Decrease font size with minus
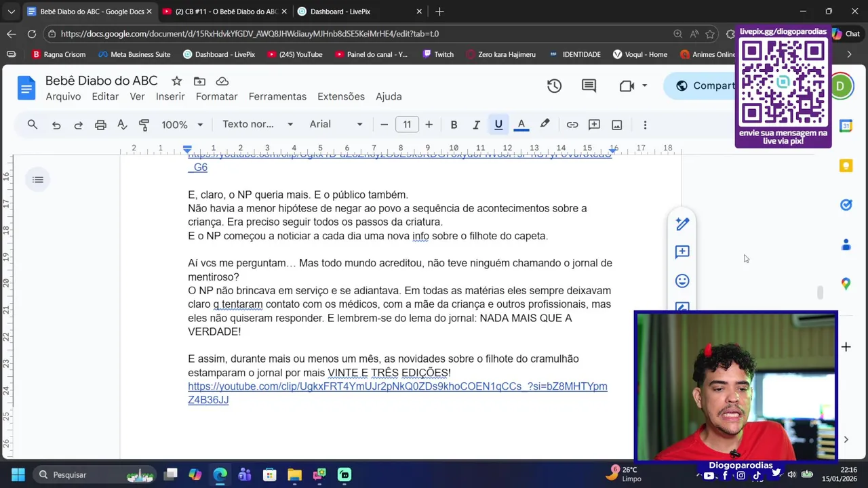Viewport: 868px width, 488px height. [x=384, y=125]
